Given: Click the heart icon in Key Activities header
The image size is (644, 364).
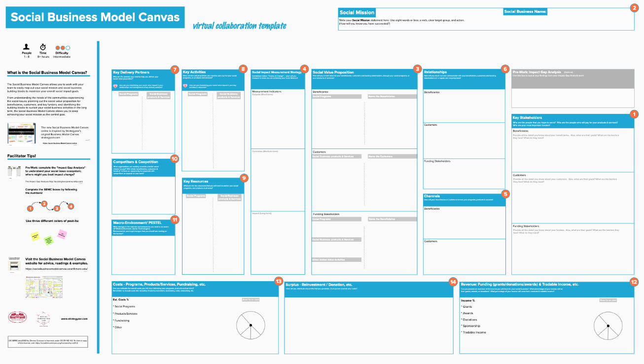Looking at the screenshot, I should pyautogui.click(x=186, y=86).
